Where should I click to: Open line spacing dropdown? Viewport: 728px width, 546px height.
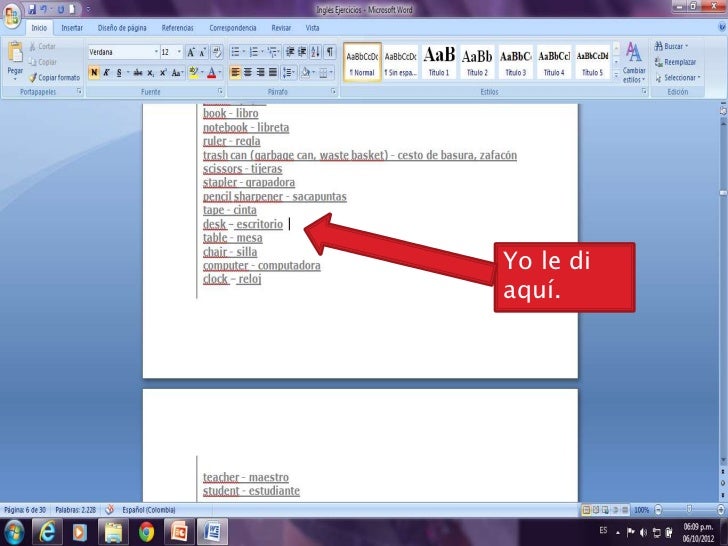coord(288,72)
